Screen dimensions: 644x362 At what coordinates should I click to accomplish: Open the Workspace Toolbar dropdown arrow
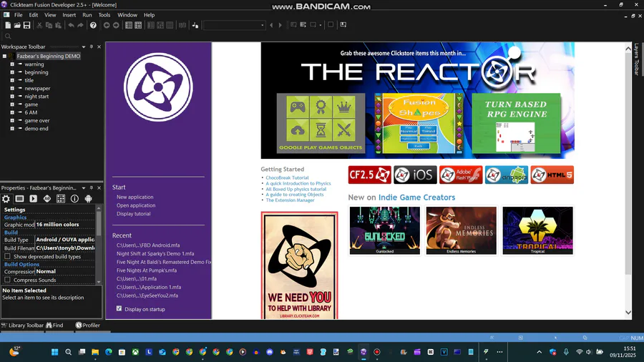[84, 47]
